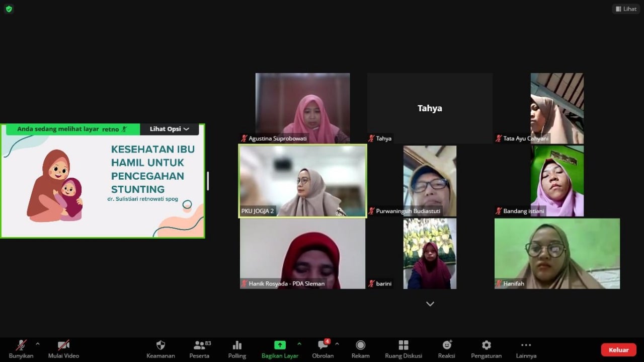Open the Peserta participants list
644x362 pixels.
tap(199, 345)
